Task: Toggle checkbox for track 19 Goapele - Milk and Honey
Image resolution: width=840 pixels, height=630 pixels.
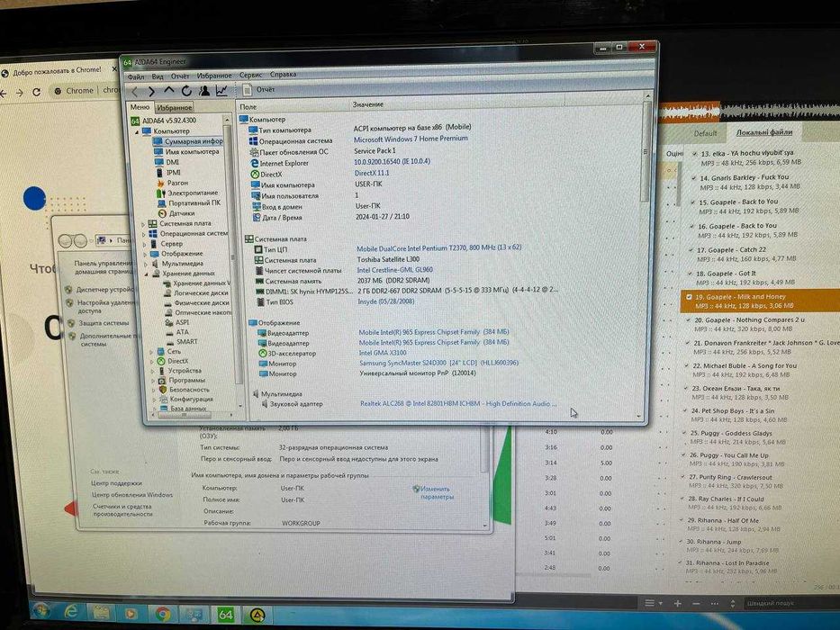Action: pyautogui.click(x=689, y=296)
